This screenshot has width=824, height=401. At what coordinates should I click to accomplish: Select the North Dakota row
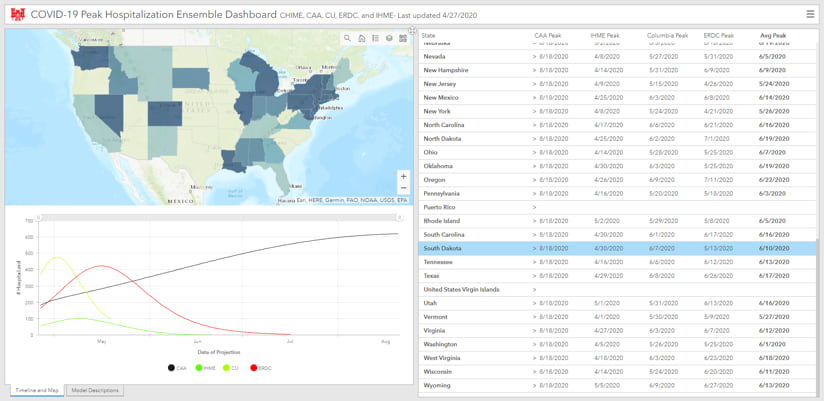click(x=617, y=139)
